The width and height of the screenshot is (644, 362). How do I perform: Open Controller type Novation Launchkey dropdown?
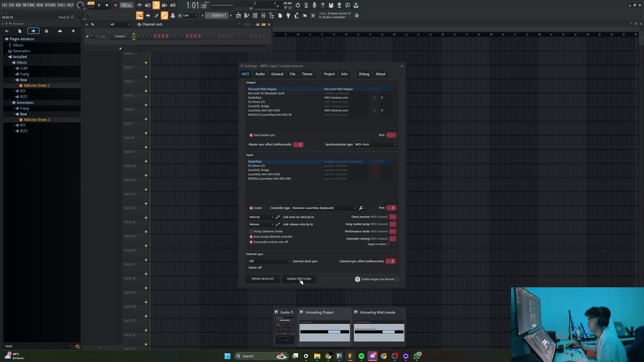(x=324, y=208)
